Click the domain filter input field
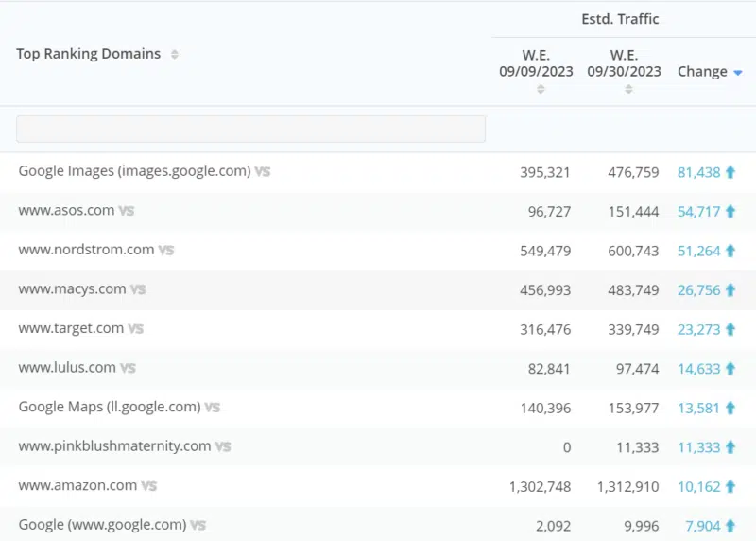This screenshot has height=541, width=756. 250,129
